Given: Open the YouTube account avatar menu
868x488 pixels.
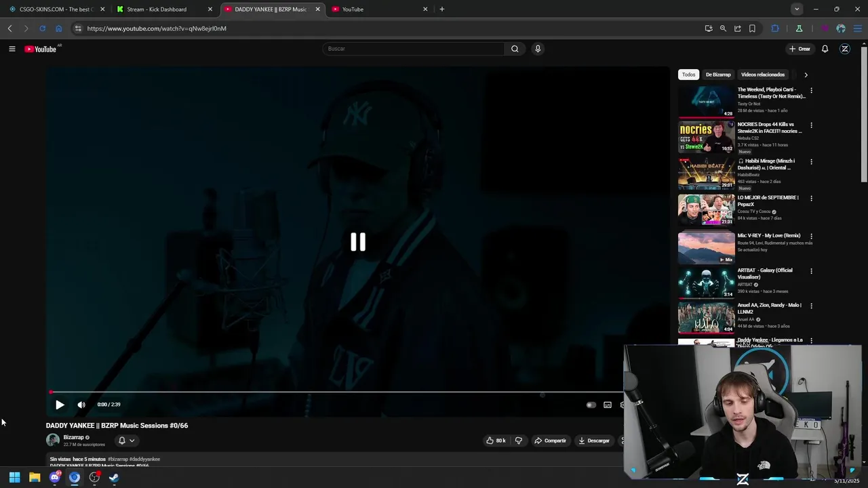Looking at the screenshot, I should pos(845,49).
